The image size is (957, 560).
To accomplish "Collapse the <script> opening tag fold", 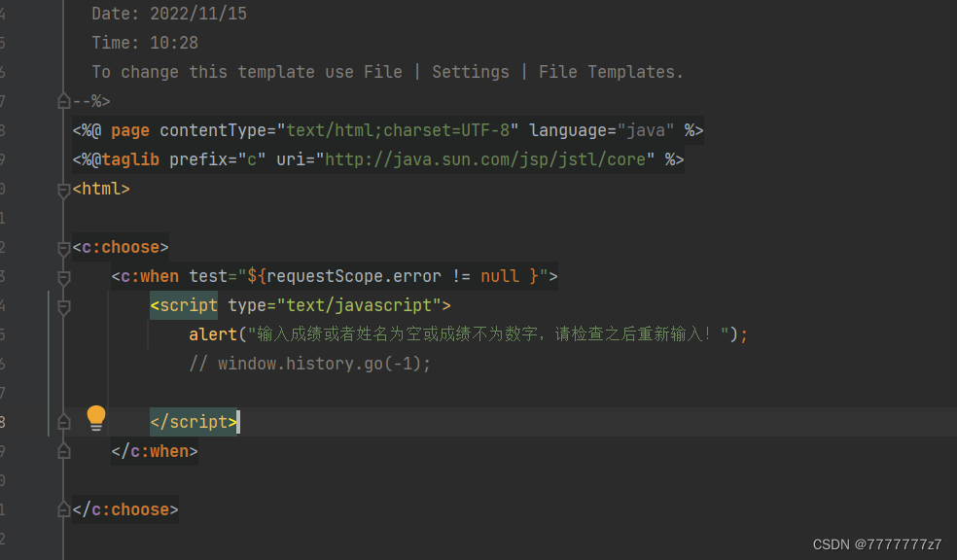I will click(x=63, y=307).
